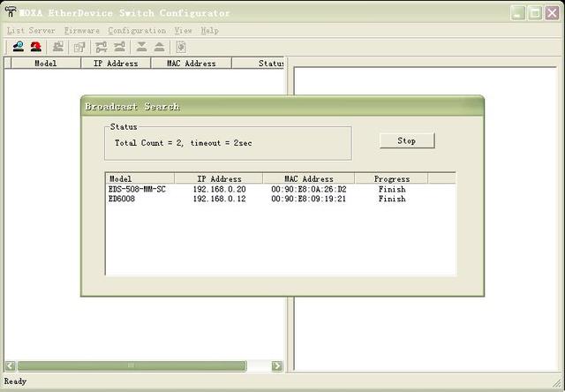This screenshot has height=392, width=565.
Task: Click IP address 192.168.0.12
Action: [219, 199]
